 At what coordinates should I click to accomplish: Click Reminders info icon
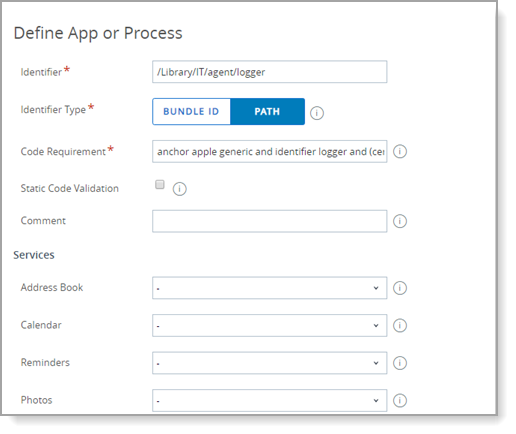coord(400,363)
